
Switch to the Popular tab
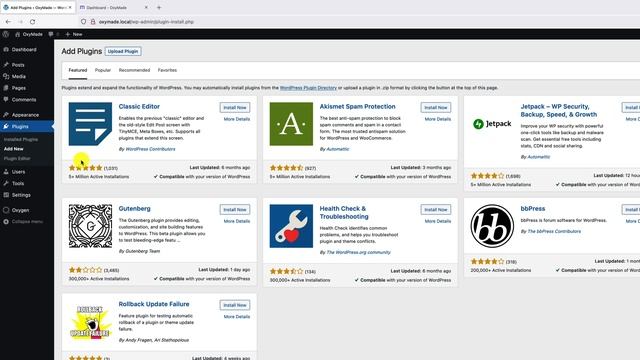click(x=103, y=70)
